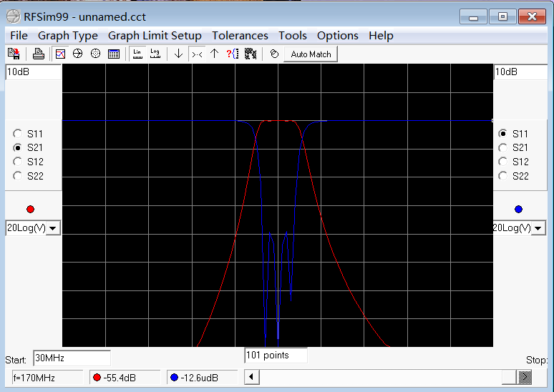Click the tune component knob icon

(x=274, y=54)
